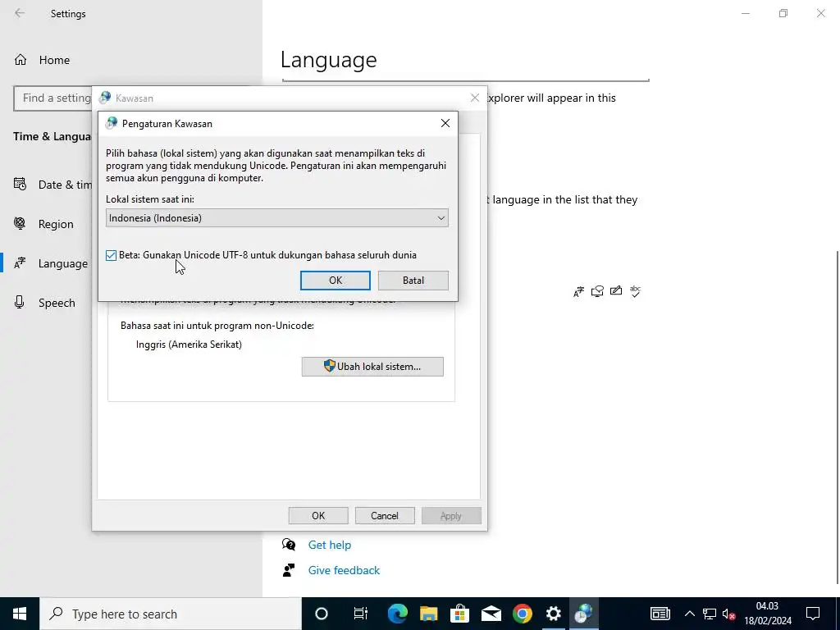
Task: Open the notification center icon
Action: (x=813, y=614)
